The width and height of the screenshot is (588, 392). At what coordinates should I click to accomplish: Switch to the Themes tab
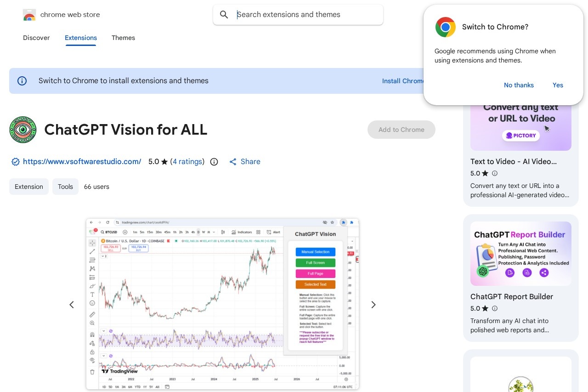[x=123, y=38]
